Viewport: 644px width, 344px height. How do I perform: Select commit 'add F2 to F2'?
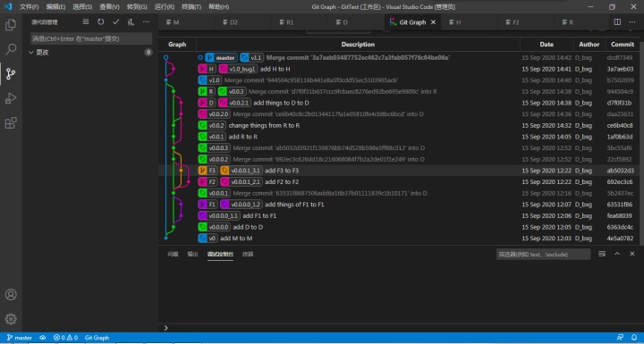click(x=282, y=181)
